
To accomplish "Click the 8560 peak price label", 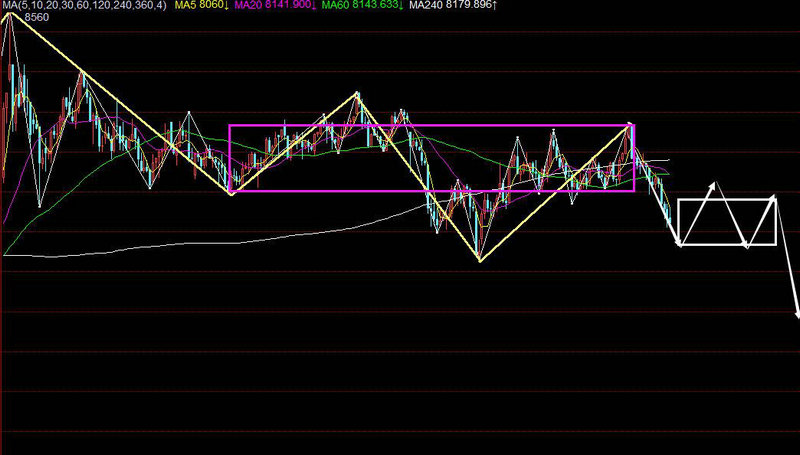I will (35, 18).
